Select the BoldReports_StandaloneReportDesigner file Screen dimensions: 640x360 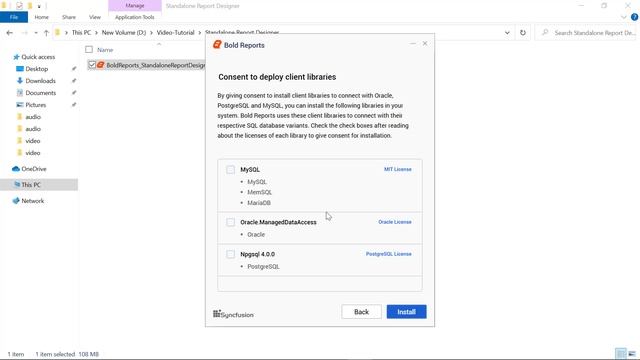click(x=156, y=65)
